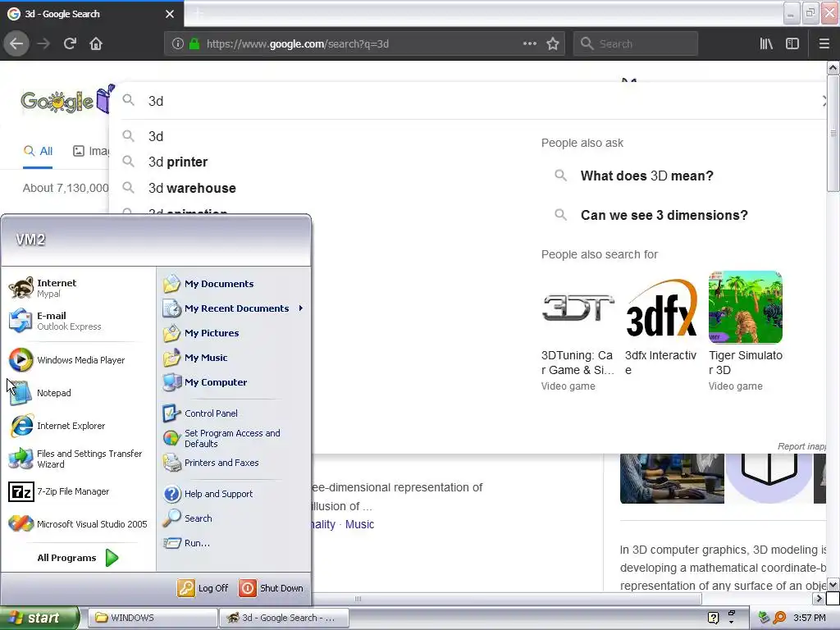Screen dimensions: 840x630
Task: Open Microsoft Visual Studio 2005
Action: coord(78,524)
